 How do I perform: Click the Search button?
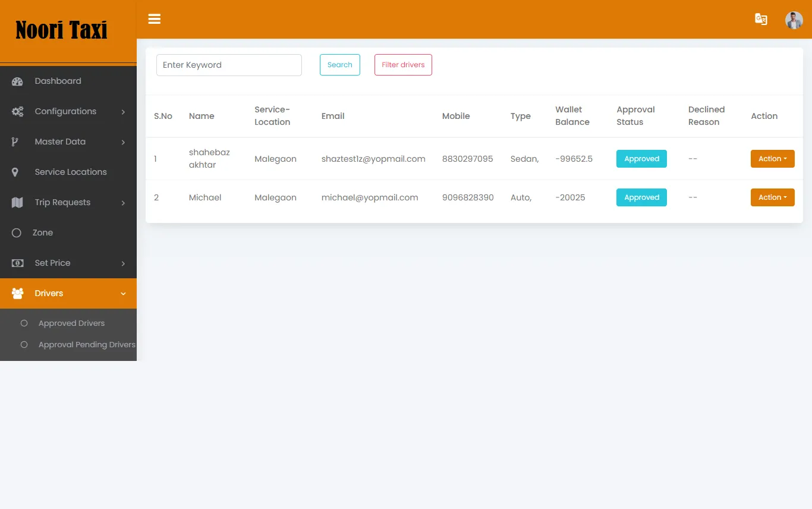click(x=339, y=65)
